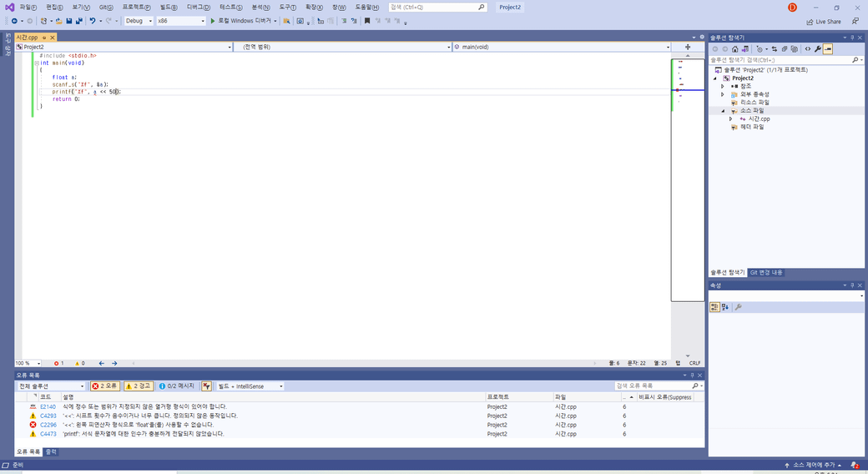
Task: Click the Collapse All icon in Solution Explorer
Action: (785, 49)
